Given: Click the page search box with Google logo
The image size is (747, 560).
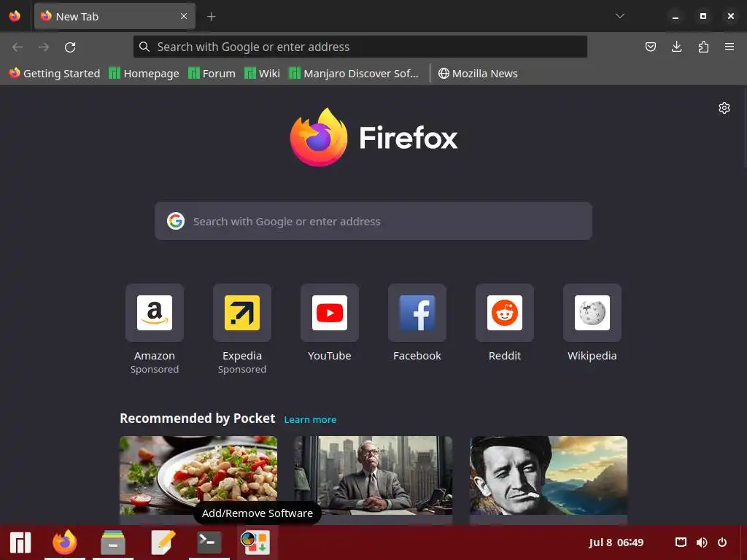Looking at the screenshot, I should pos(373,221).
